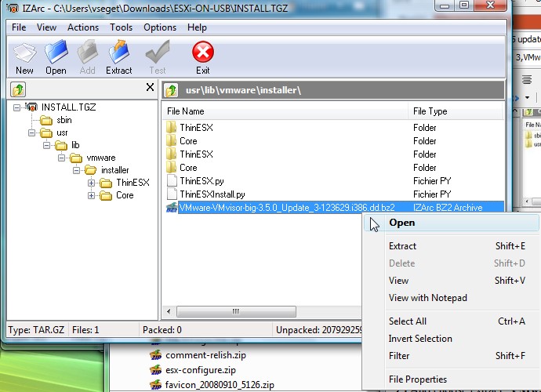Close the folder tree pane with the X

(150, 87)
